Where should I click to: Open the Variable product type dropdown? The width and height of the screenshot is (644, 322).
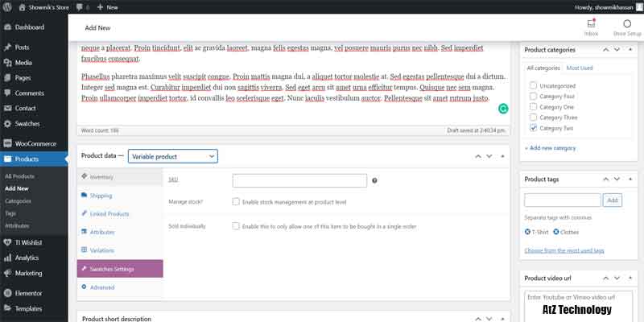tap(172, 156)
